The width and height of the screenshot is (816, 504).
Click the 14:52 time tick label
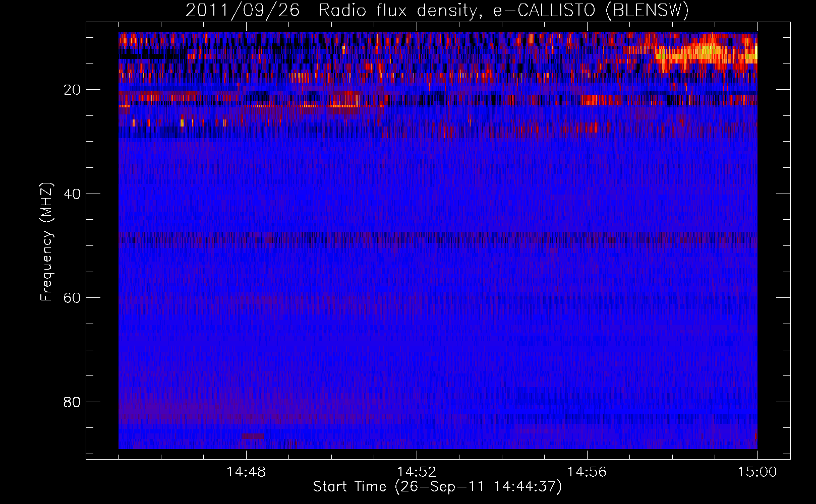[417, 472]
